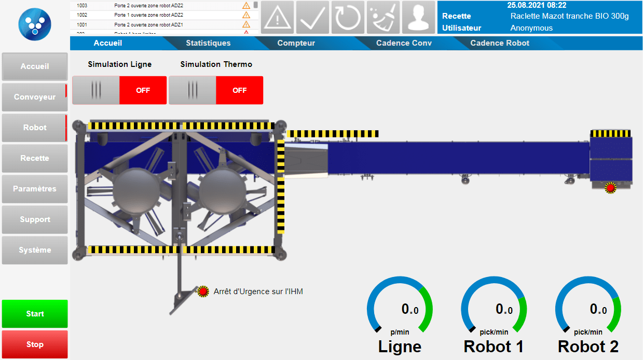
Task: Open the Convoyeur panel from the sidebar
Action: click(x=34, y=96)
